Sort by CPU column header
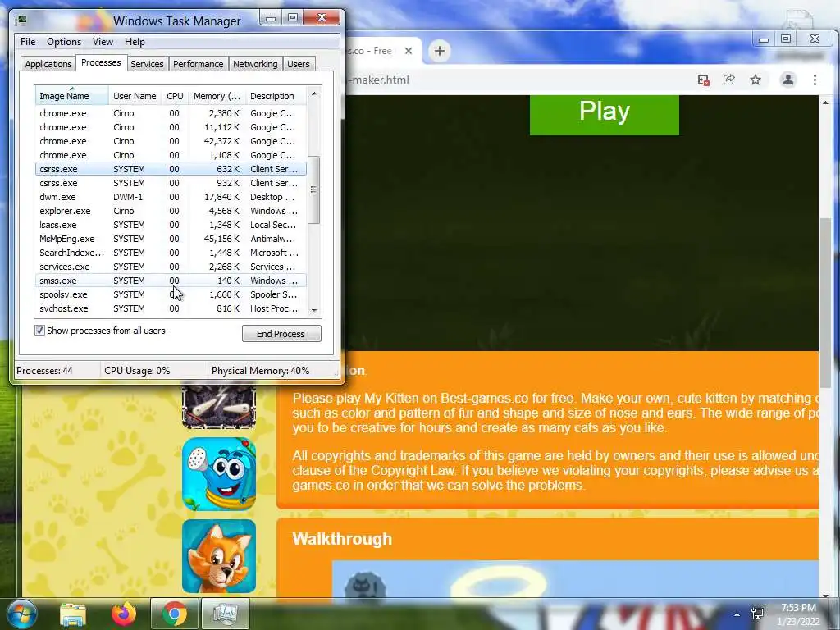 point(175,95)
